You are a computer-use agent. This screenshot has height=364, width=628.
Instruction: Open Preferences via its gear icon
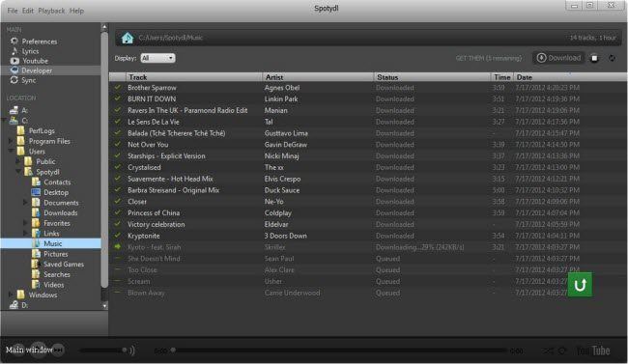click(x=14, y=41)
